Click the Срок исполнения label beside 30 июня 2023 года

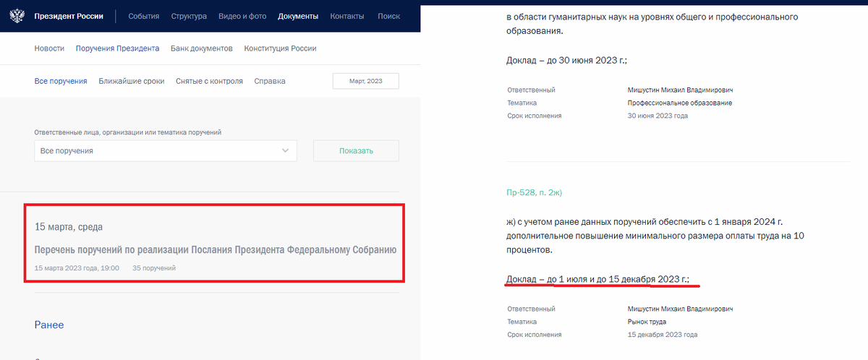[x=534, y=116]
